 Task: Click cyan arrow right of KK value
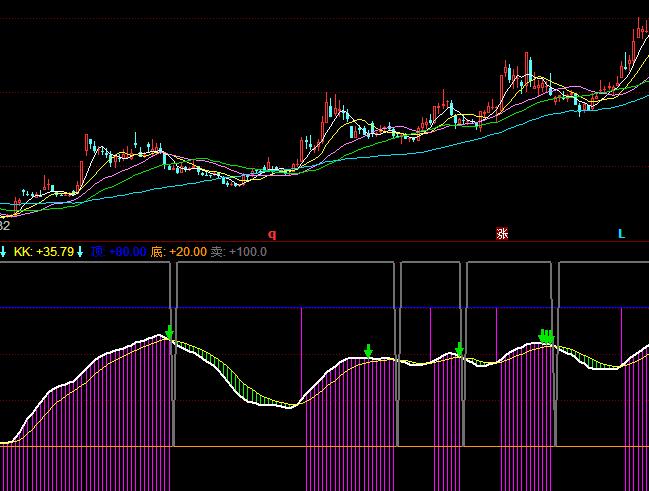[x=82, y=252]
